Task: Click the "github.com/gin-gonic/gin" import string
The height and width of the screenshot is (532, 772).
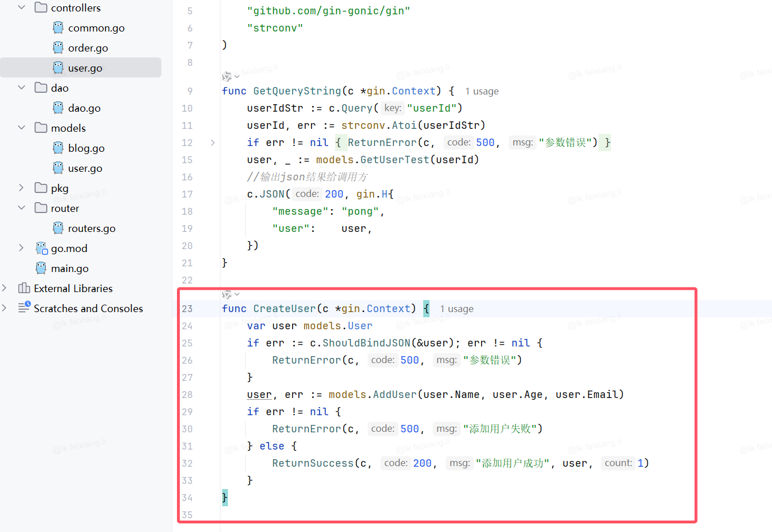Action: point(329,11)
